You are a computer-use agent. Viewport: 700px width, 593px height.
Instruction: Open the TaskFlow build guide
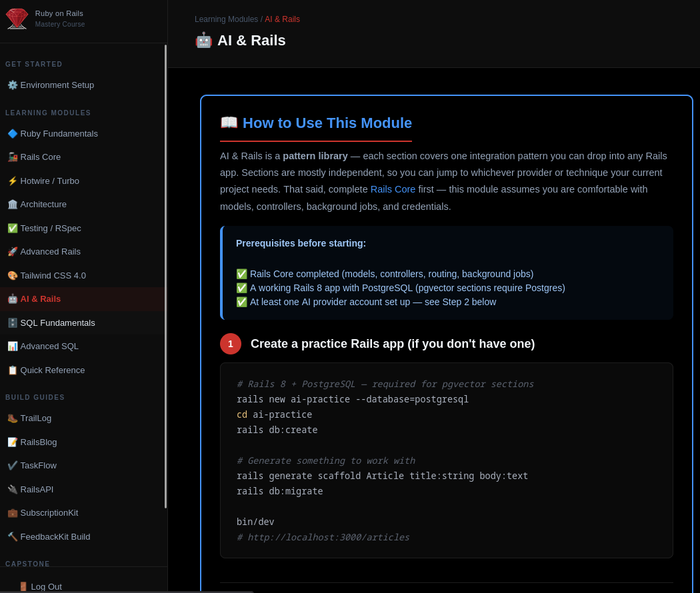coord(82,465)
